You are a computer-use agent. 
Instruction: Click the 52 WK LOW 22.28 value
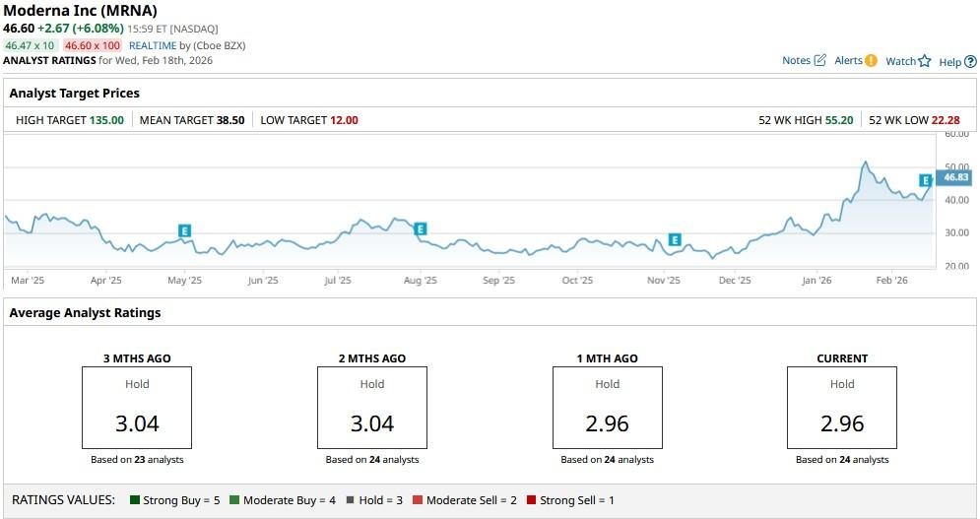[x=946, y=120]
